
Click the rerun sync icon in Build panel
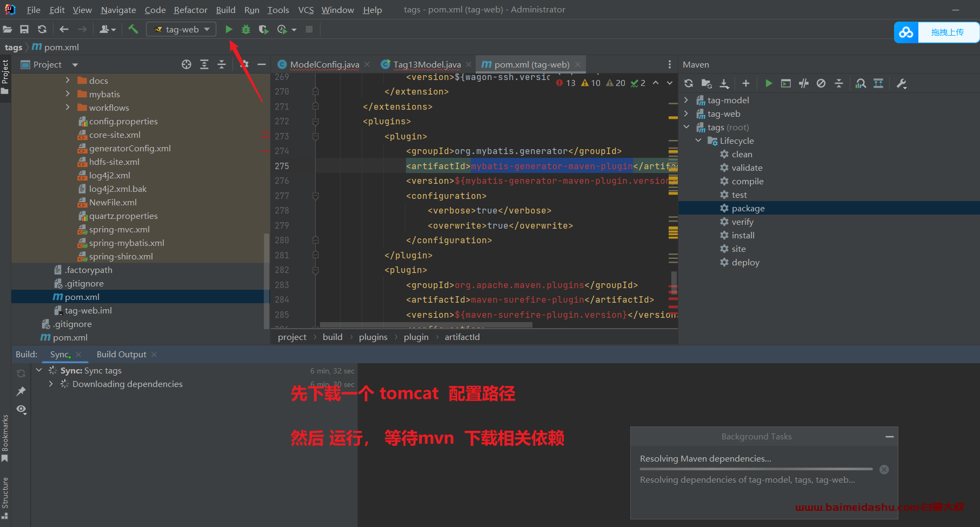coord(21,373)
